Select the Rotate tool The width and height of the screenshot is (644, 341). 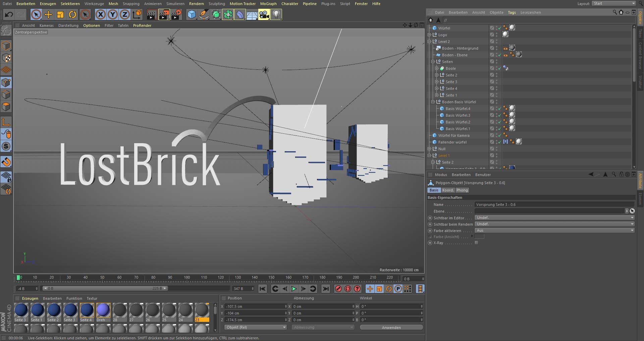pos(72,14)
